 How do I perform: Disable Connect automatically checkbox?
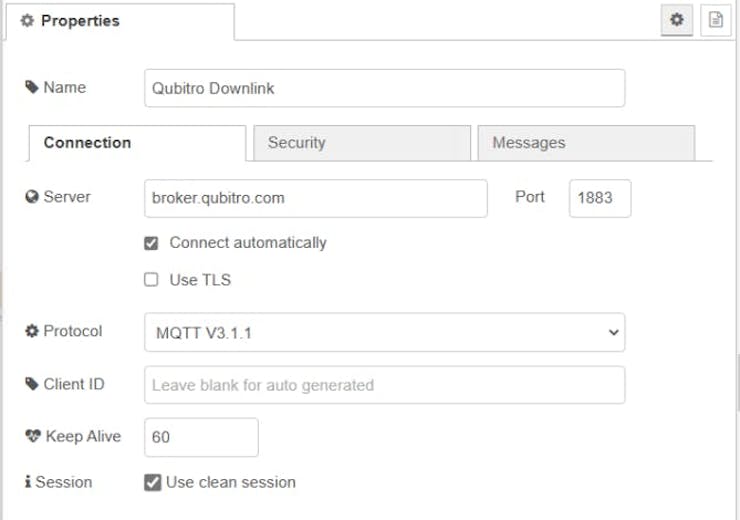[151, 243]
